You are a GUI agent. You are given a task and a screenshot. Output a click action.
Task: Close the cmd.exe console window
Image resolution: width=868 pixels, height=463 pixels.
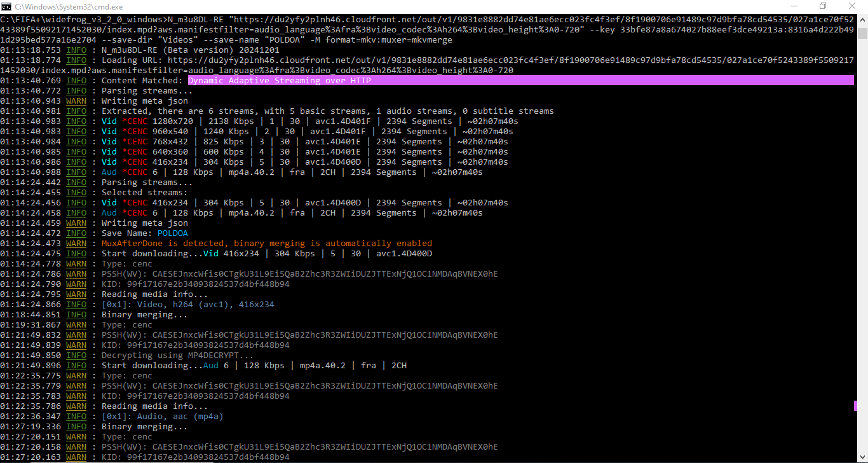pyautogui.click(x=852, y=6)
